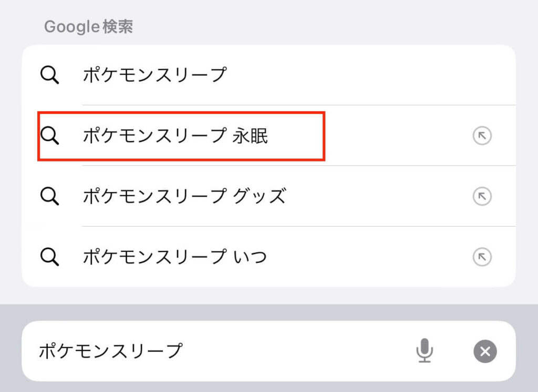Open the ポケモンスリープ グッズ suggestion text

point(184,196)
